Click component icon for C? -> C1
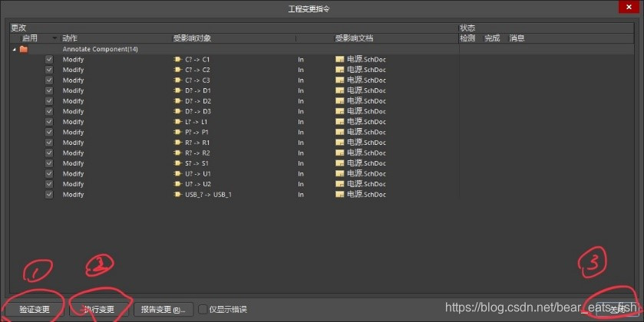The width and height of the screenshot is (644, 322). (177, 60)
